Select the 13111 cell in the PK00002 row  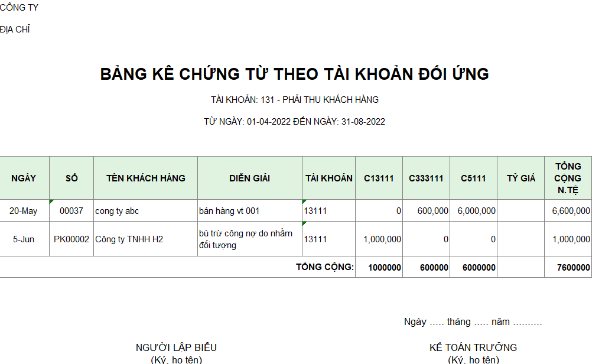click(328, 239)
